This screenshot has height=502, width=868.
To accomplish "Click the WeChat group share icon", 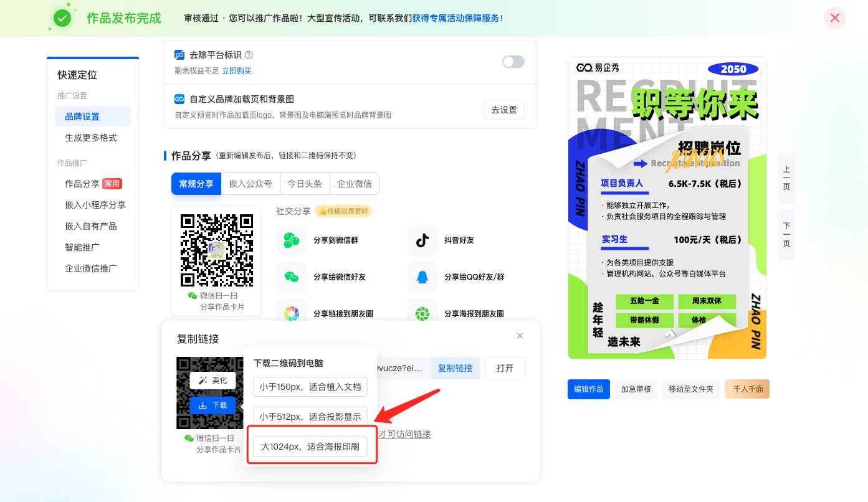I will click(292, 240).
